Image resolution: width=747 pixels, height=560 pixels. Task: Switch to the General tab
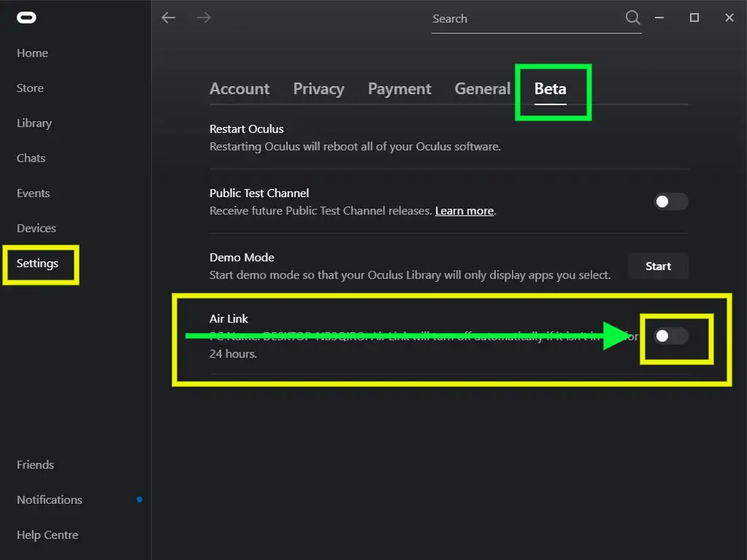(482, 89)
